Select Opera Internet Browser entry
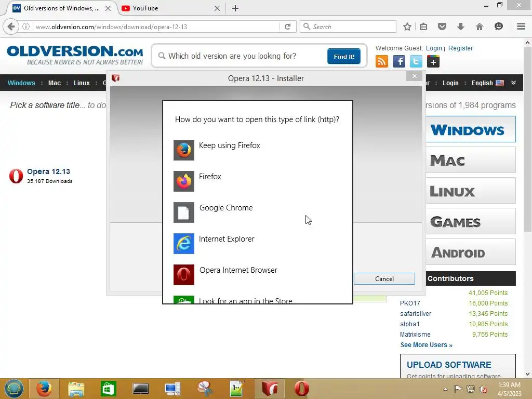Image resolution: width=532 pixels, height=399 pixels. 257,275
